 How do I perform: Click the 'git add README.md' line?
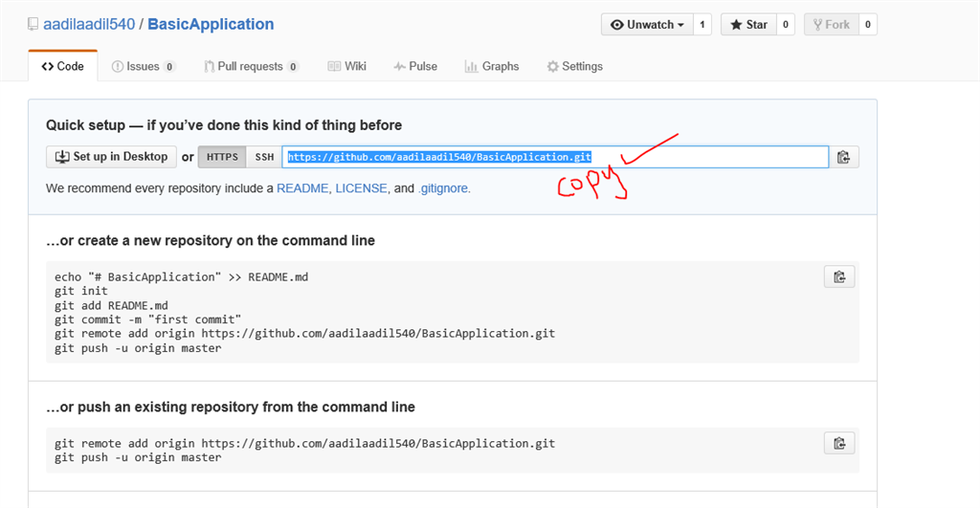pyautogui.click(x=111, y=305)
